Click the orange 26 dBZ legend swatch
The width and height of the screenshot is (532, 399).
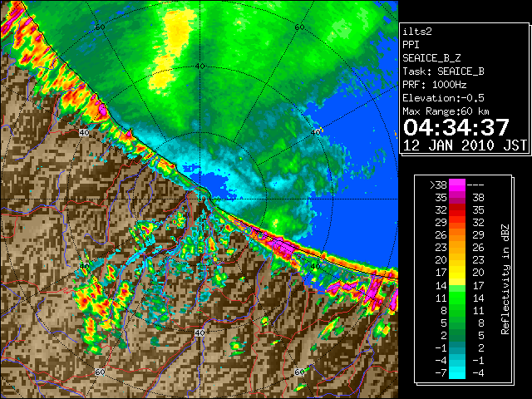[x=457, y=235]
